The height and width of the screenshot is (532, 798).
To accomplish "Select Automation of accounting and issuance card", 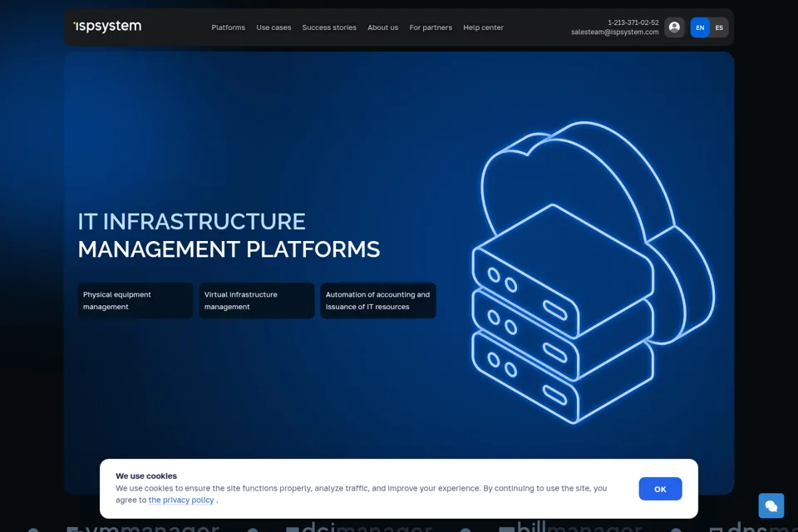I will point(377,300).
